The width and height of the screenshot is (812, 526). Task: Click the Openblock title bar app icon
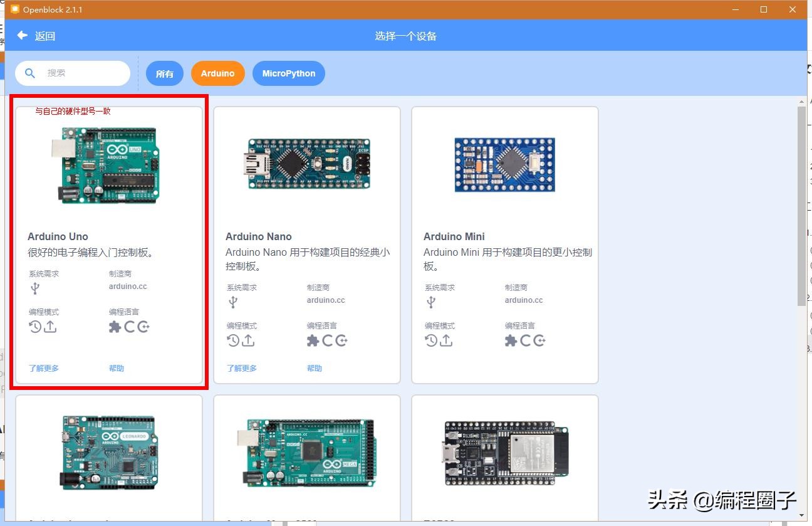(15, 9)
